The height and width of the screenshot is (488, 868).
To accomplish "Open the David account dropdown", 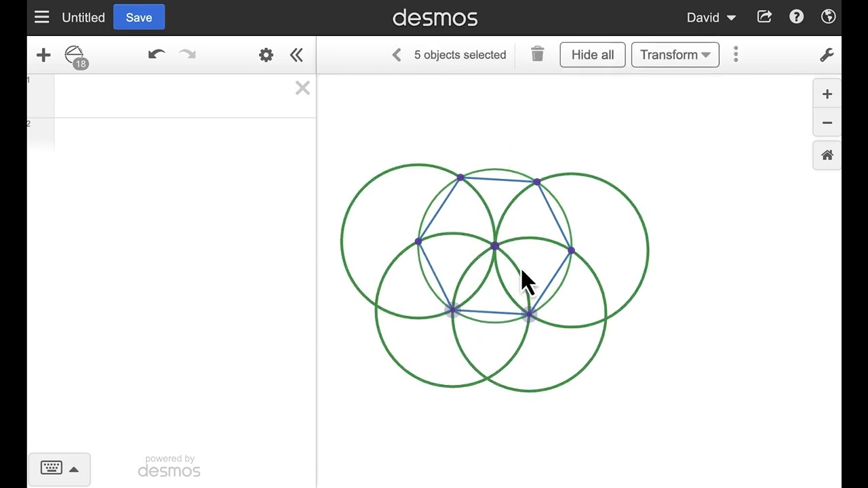I will tap(711, 18).
